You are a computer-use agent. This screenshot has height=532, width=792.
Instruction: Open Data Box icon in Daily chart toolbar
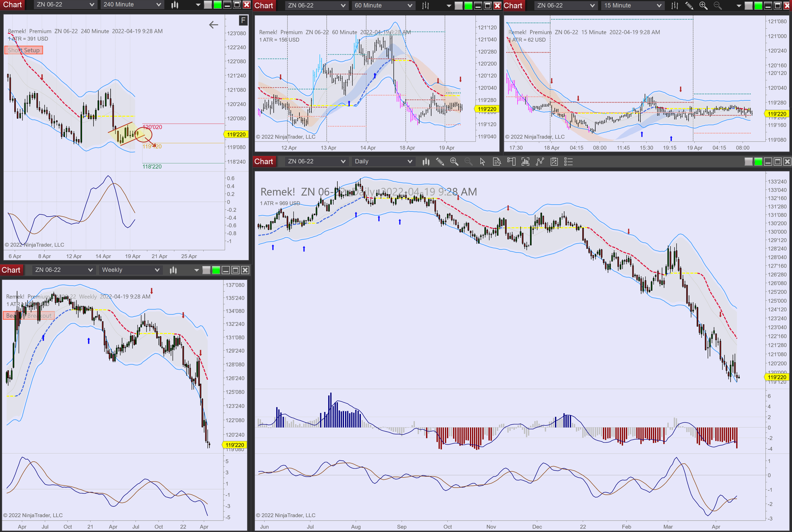[x=497, y=161]
